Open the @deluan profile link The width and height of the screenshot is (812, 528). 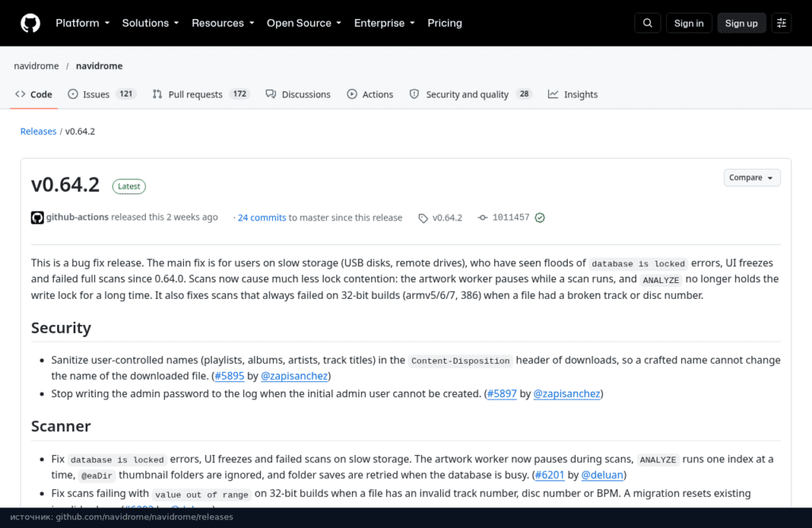pos(603,475)
